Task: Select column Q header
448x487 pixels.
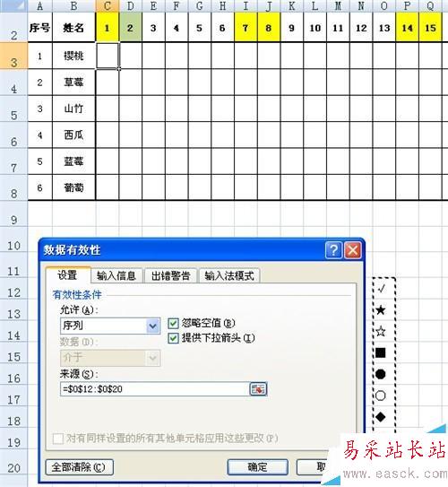Action: click(430, 6)
